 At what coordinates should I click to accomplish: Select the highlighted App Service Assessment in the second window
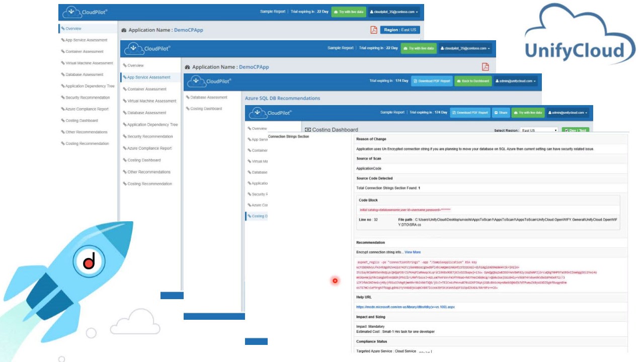(x=150, y=77)
